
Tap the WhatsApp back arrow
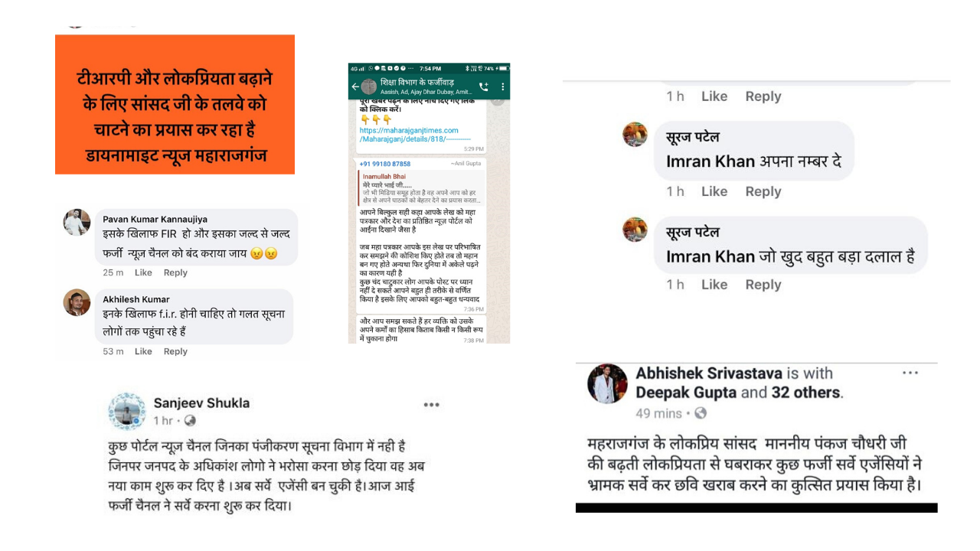tap(354, 86)
